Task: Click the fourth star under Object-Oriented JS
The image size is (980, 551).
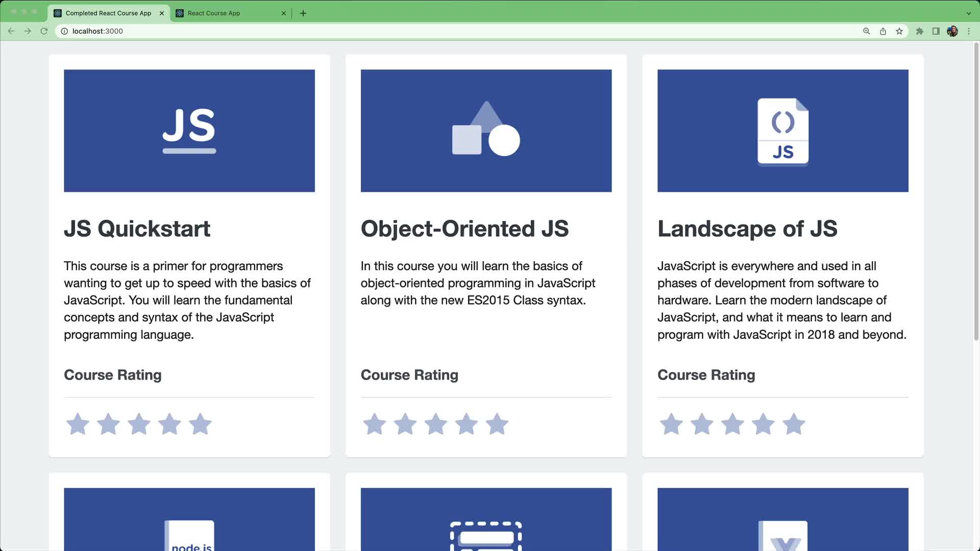Action: 467,424
